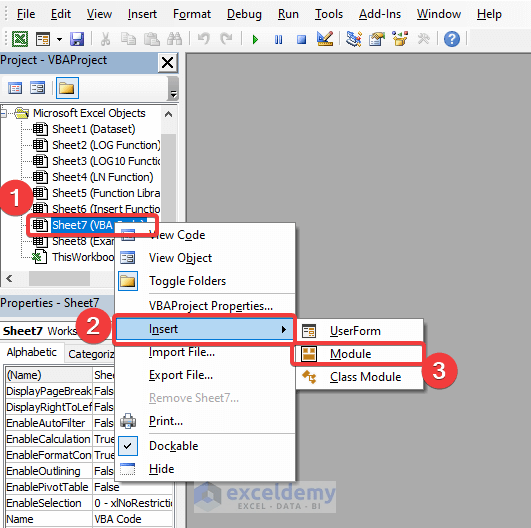Close the Project - VBAProject panel
This screenshot has width=531, height=528.
coord(168,63)
